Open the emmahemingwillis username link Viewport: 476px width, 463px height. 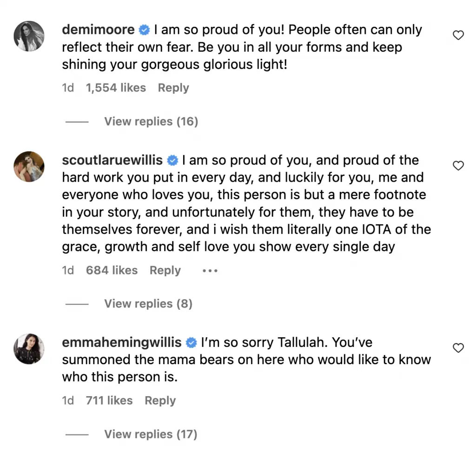pyautogui.click(x=122, y=343)
